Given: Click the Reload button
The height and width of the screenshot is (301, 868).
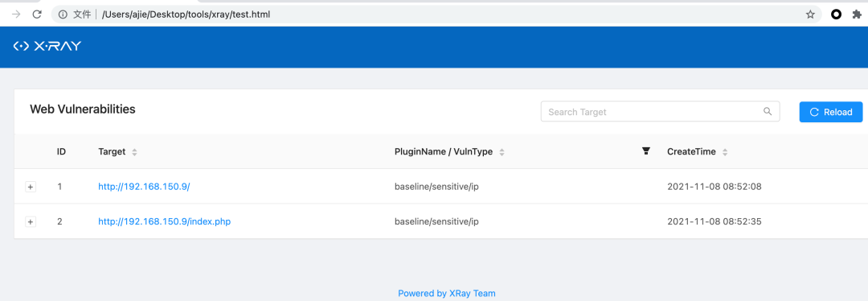Looking at the screenshot, I should 831,112.
